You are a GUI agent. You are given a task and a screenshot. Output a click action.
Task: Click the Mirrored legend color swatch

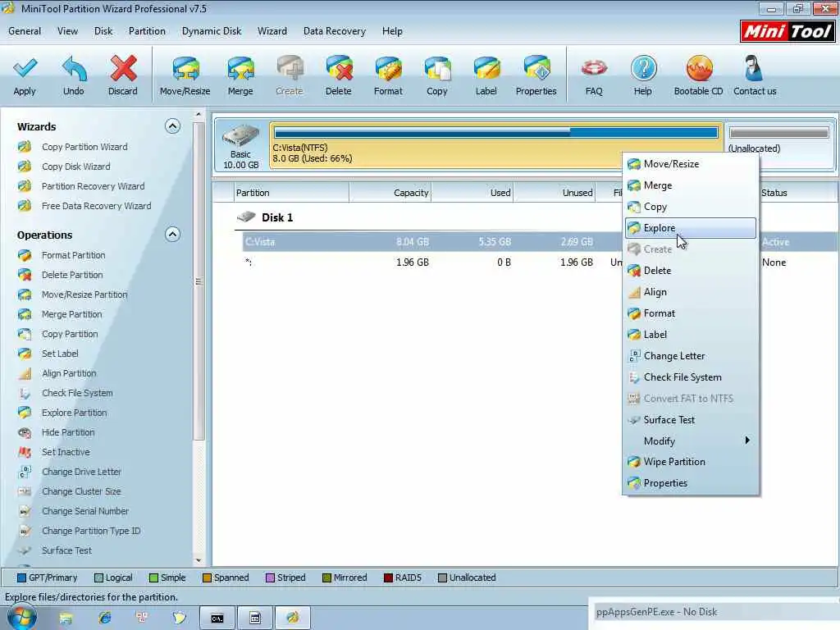[x=326, y=578]
